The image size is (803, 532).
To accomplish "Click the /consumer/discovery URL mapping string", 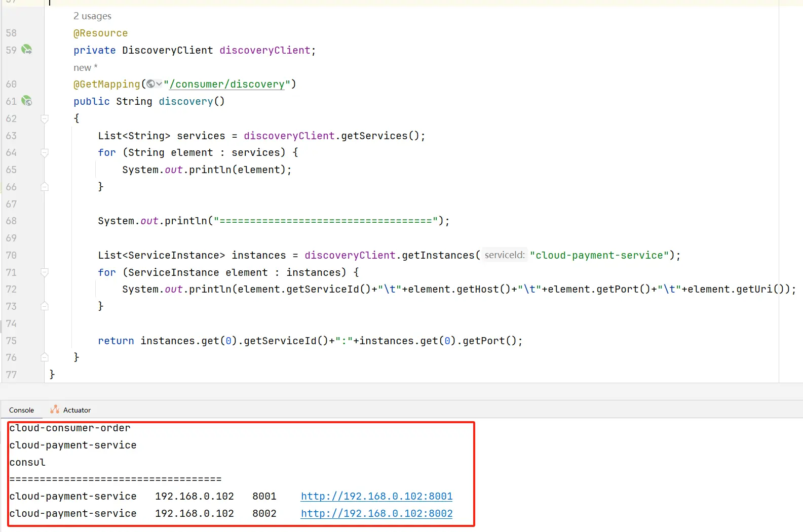I will pos(227,84).
